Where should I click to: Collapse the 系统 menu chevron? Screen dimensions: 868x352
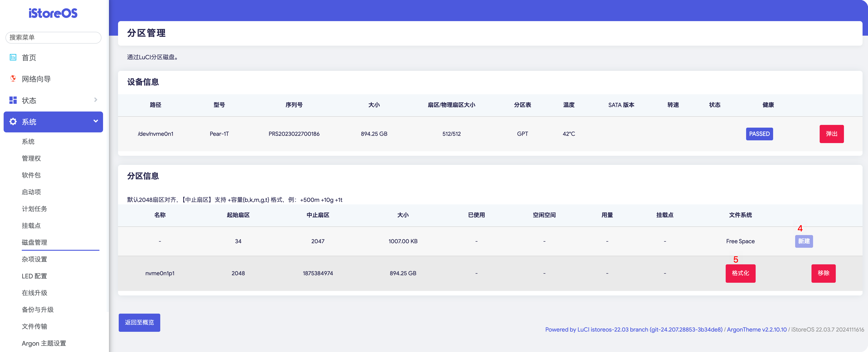tap(96, 121)
